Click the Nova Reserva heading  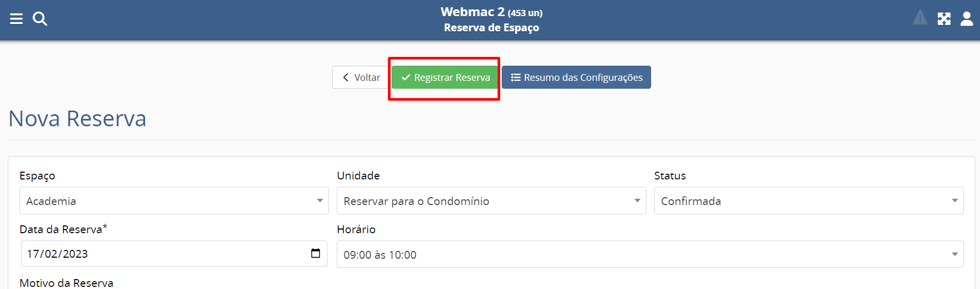coord(77,119)
